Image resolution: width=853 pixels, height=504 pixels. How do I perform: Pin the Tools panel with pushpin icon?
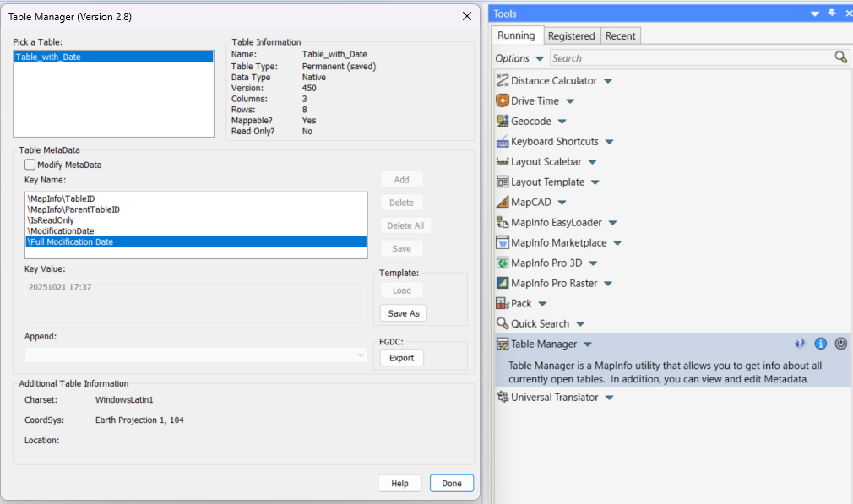(832, 13)
